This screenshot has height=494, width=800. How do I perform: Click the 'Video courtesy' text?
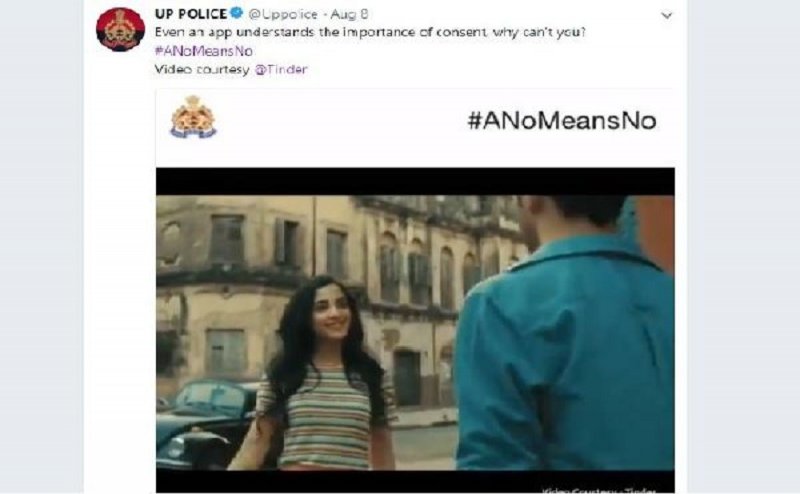coord(202,69)
